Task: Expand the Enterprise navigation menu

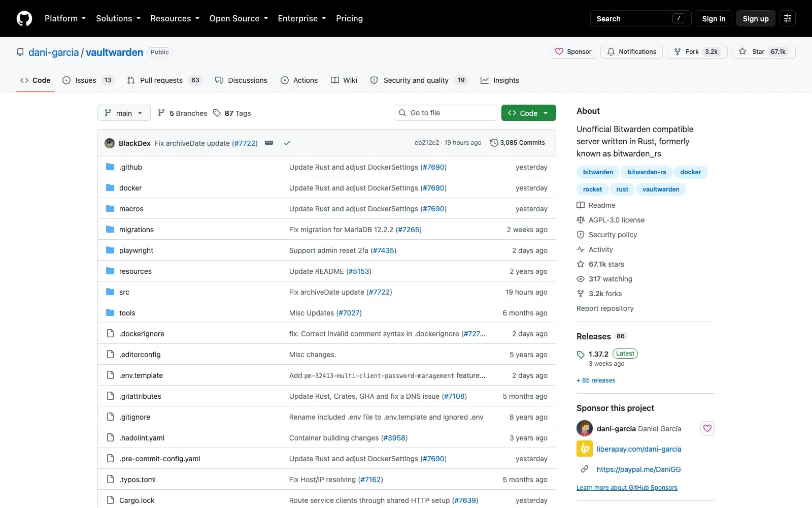Action: coord(302,18)
